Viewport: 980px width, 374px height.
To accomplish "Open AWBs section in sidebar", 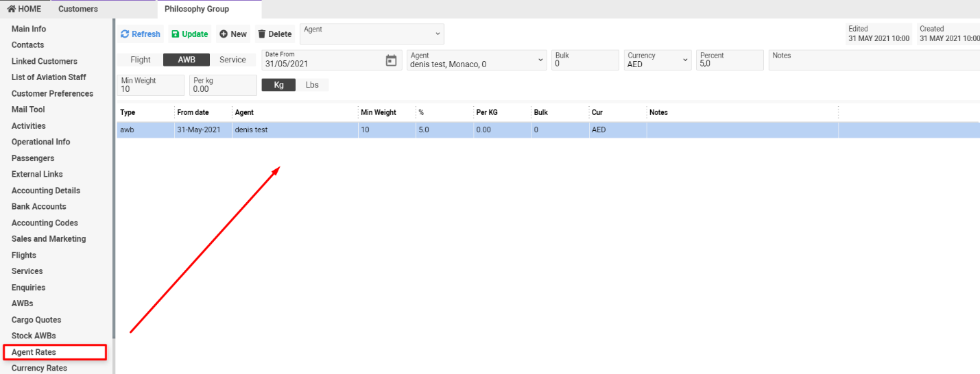I will (x=22, y=303).
